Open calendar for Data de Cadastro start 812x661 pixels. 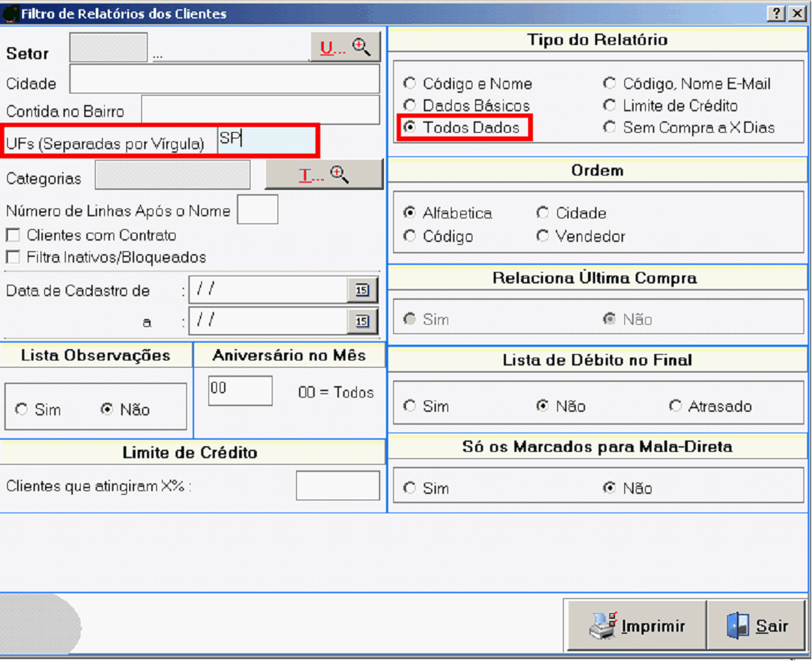click(x=362, y=290)
